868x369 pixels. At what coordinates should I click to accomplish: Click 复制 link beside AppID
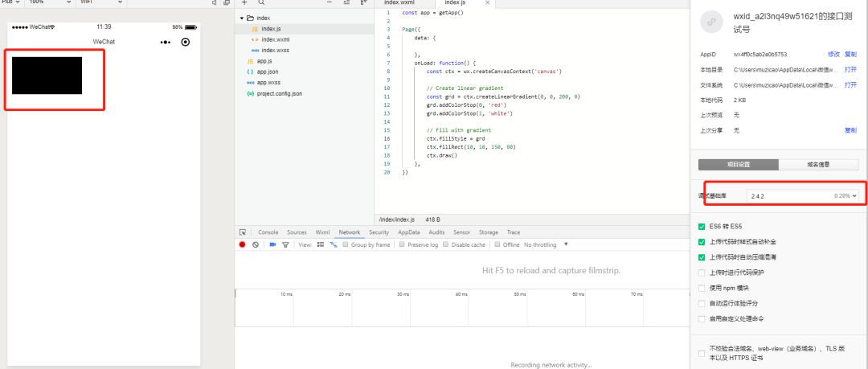tap(850, 55)
